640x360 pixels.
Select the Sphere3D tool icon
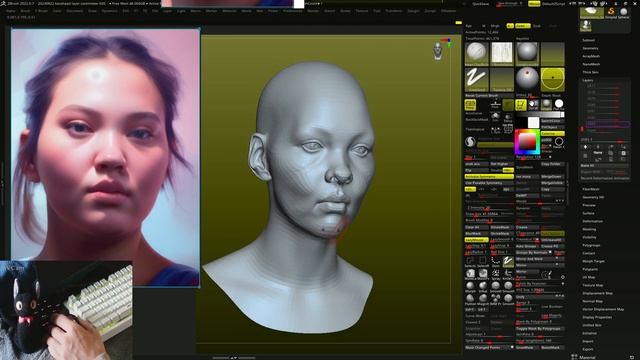(624, 12)
